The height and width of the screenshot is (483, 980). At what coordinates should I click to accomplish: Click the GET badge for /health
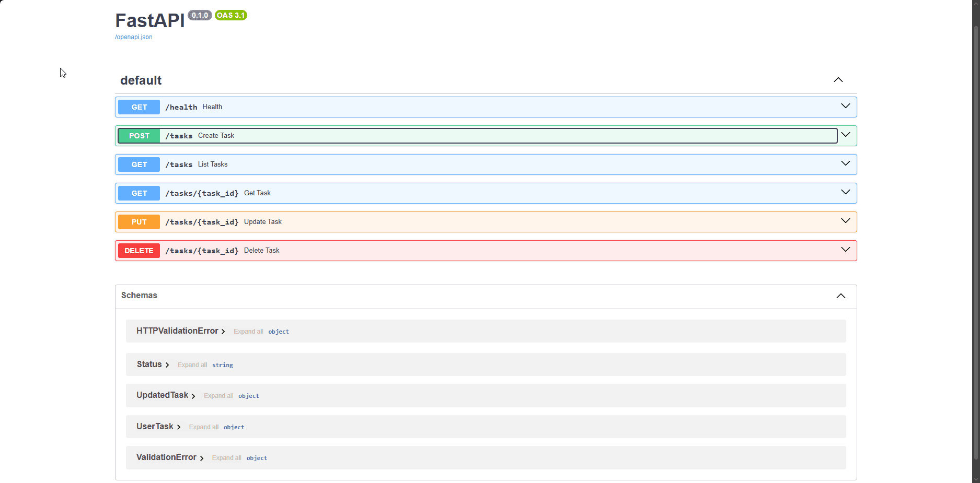(139, 107)
